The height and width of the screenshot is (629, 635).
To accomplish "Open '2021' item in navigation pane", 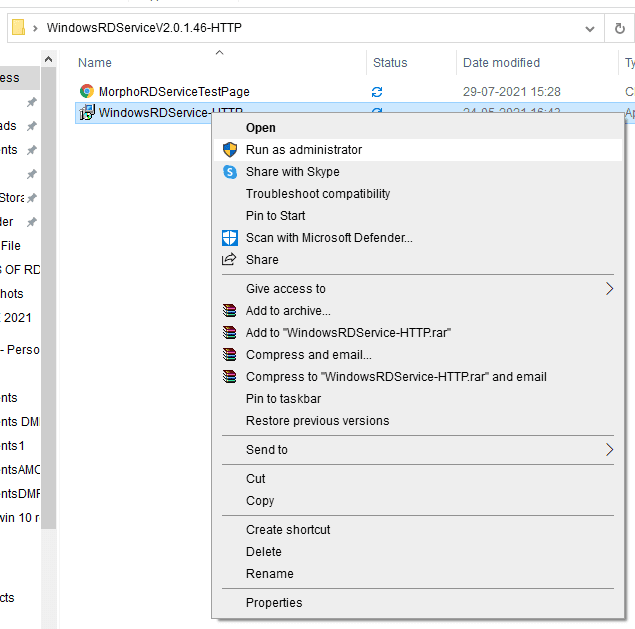I will (x=16, y=318).
